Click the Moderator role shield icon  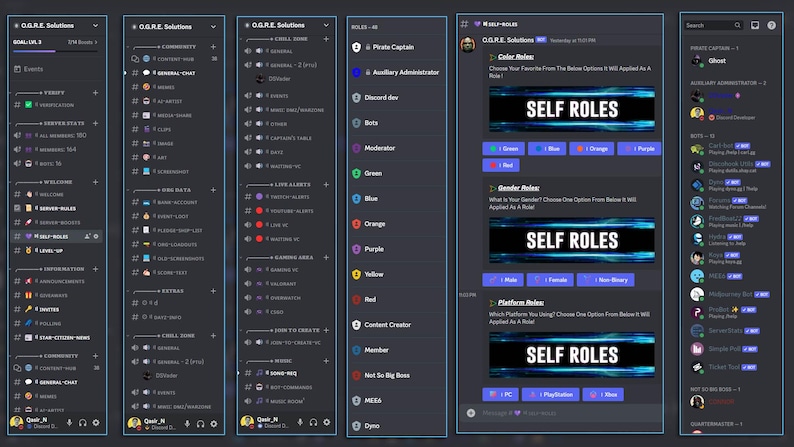(x=356, y=148)
